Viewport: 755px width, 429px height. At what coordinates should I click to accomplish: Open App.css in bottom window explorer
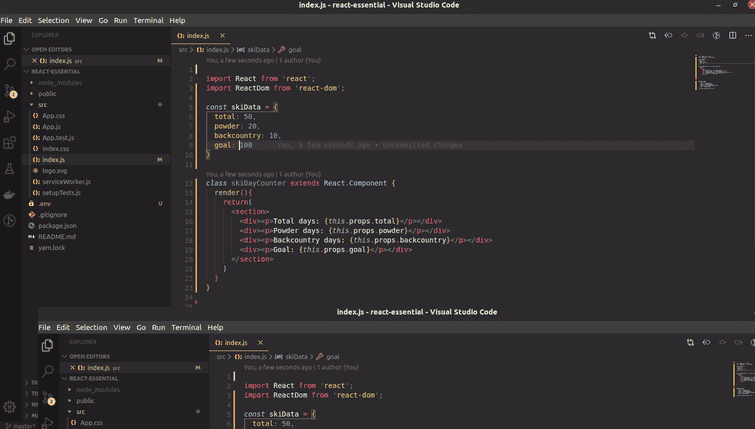click(x=91, y=423)
